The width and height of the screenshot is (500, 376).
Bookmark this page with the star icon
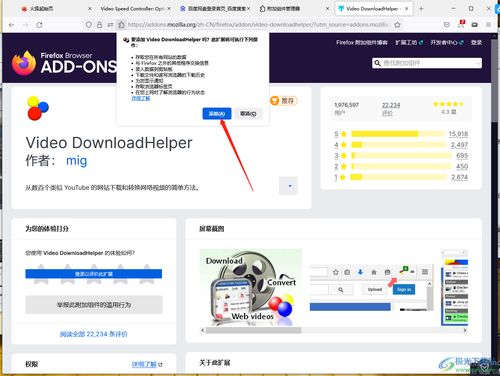[397, 25]
